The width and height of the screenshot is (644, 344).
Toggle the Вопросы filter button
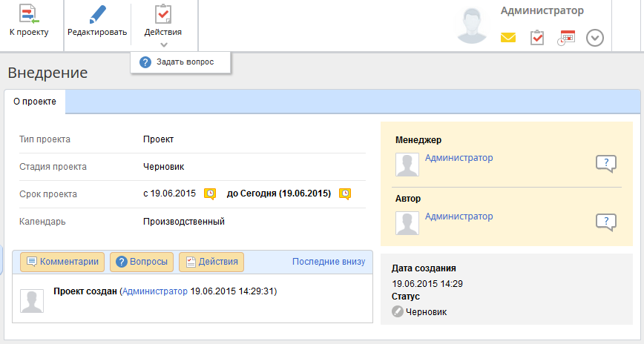[x=142, y=262]
